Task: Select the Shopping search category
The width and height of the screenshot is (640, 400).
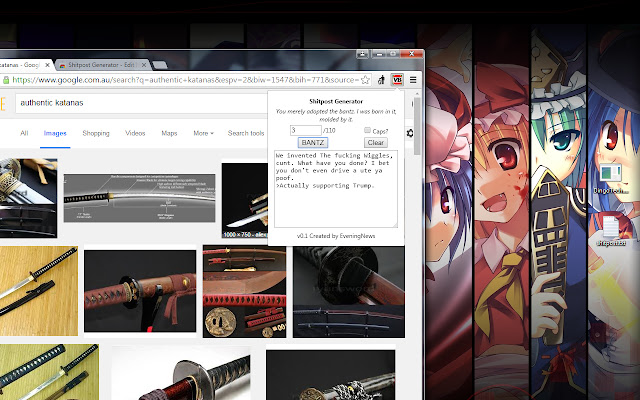Action: point(96,133)
